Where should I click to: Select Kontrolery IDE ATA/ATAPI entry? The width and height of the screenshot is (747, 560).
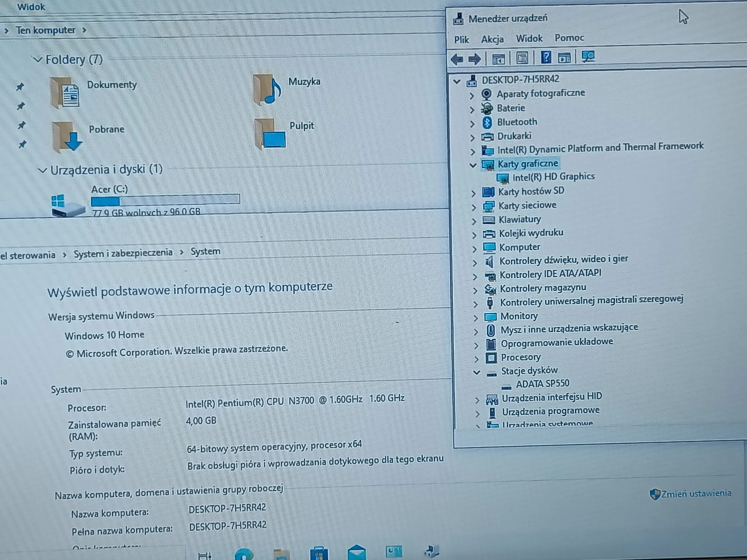[x=550, y=274]
